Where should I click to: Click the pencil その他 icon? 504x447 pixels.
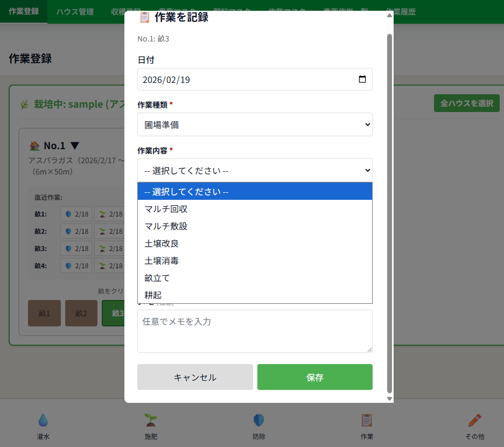[474, 420]
